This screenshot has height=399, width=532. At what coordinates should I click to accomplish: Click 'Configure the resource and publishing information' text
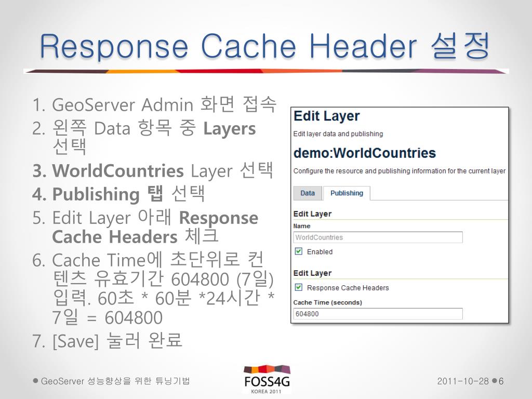(x=400, y=170)
